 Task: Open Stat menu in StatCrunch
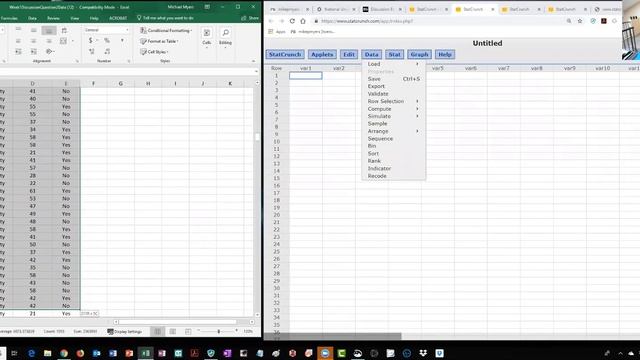[394, 54]
